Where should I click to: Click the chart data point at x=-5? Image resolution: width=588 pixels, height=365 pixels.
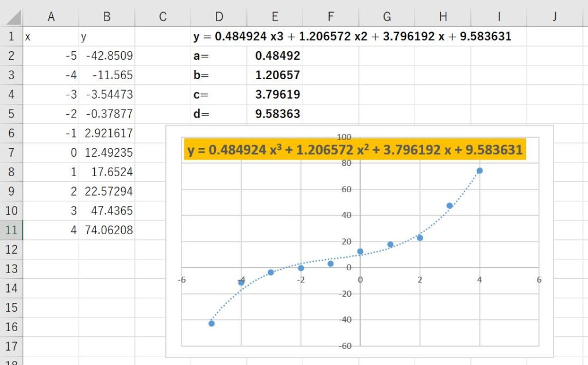click(211, 324)
